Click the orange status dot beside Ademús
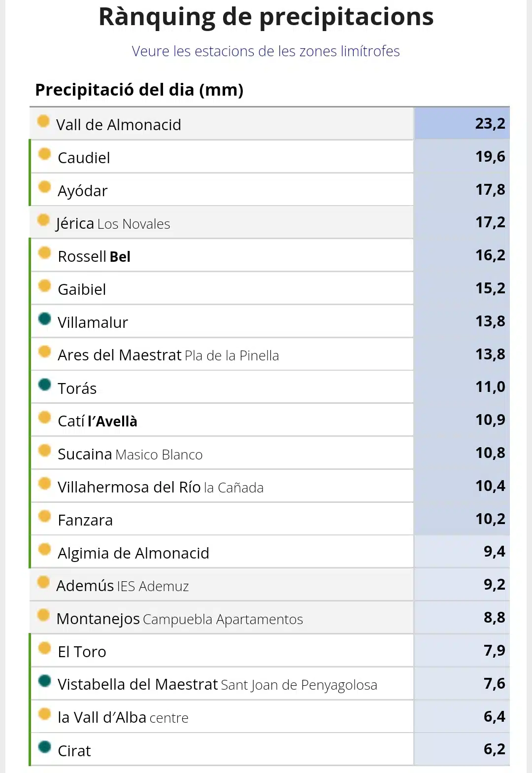 tap(43, 582)
